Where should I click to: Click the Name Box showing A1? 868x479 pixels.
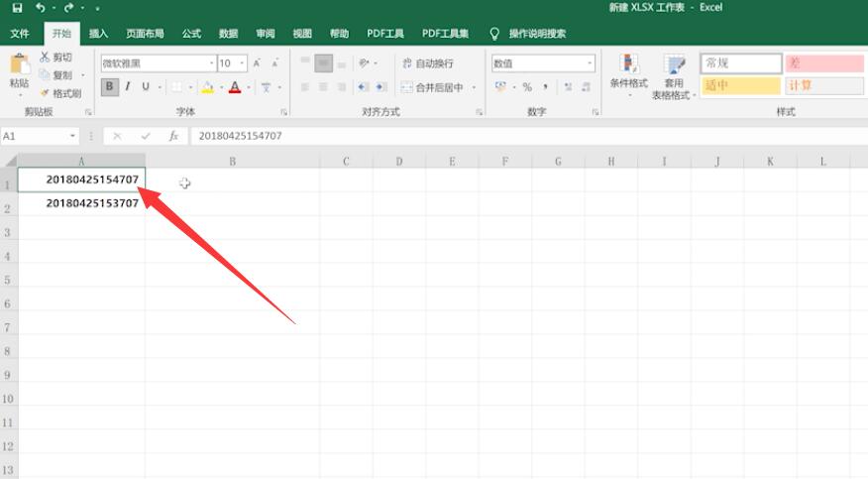click(40, 136)
